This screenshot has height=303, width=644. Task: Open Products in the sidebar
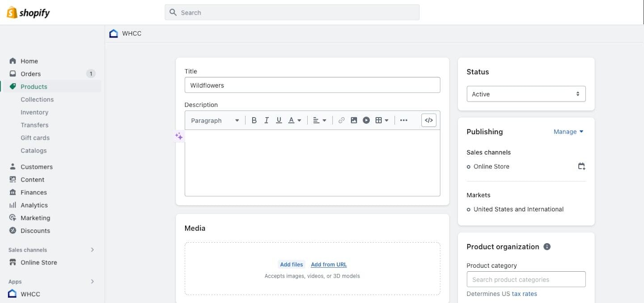point(34,86)
